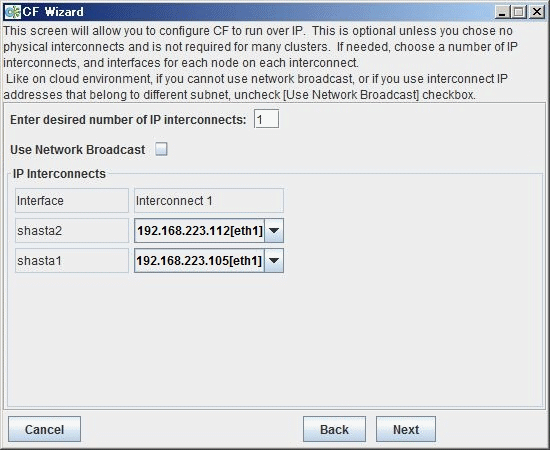550x450 pixels.
Task: Focus the number of IP interconnects field
Action: 266,119
